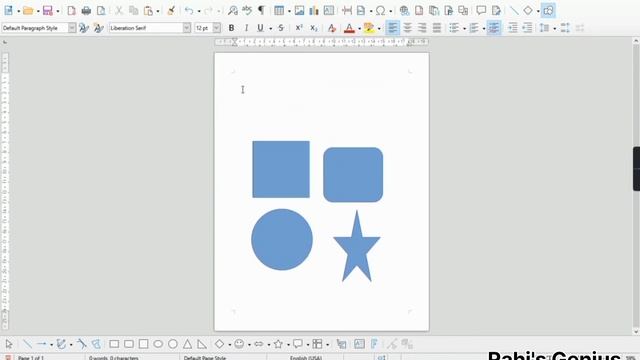Select the arrow Select tool in drawing toolbar

[x=9, y=344]
